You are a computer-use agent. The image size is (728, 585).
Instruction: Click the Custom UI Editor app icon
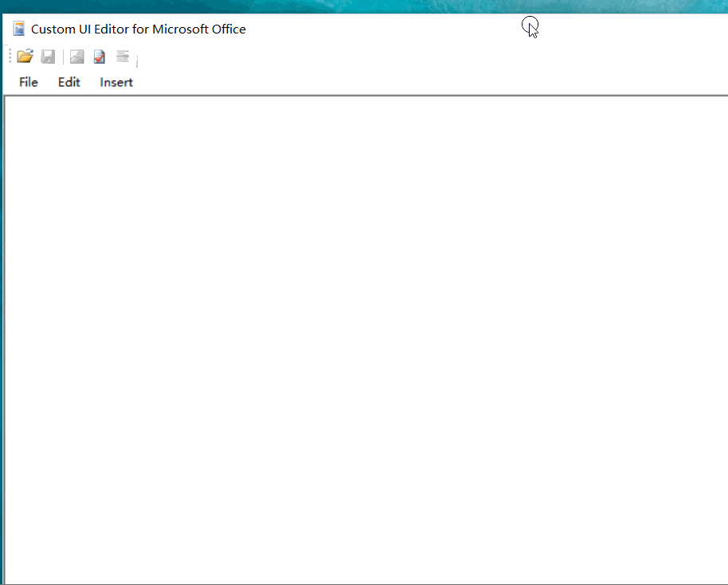[18, 29]
